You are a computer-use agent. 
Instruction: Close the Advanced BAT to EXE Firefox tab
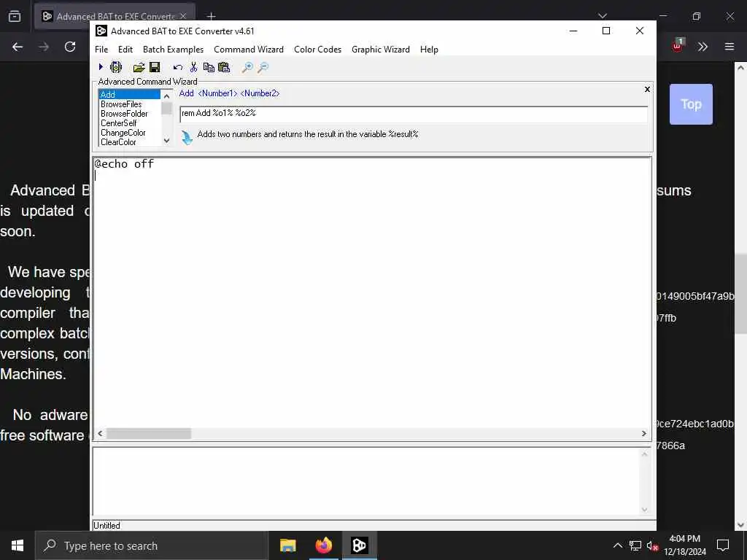point(183,16)
